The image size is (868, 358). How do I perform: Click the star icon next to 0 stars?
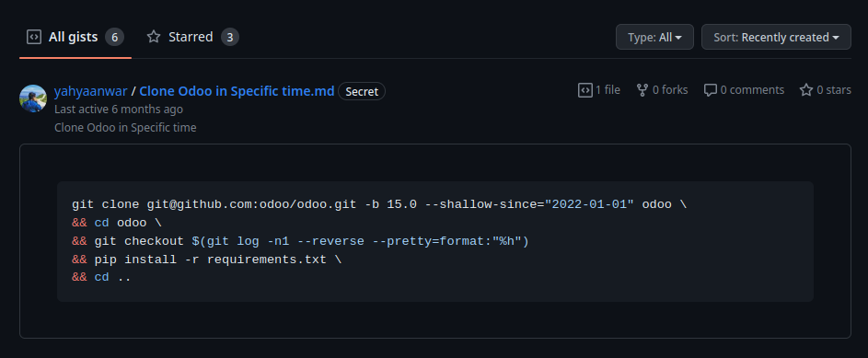click(x=806, y=90)
